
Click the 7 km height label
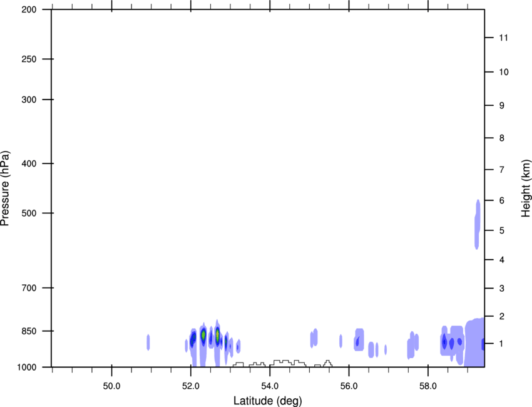[x=502, y=170]
